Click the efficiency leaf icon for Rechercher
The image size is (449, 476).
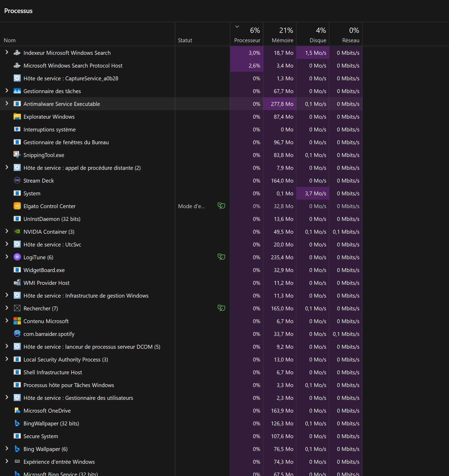[221, 308]
